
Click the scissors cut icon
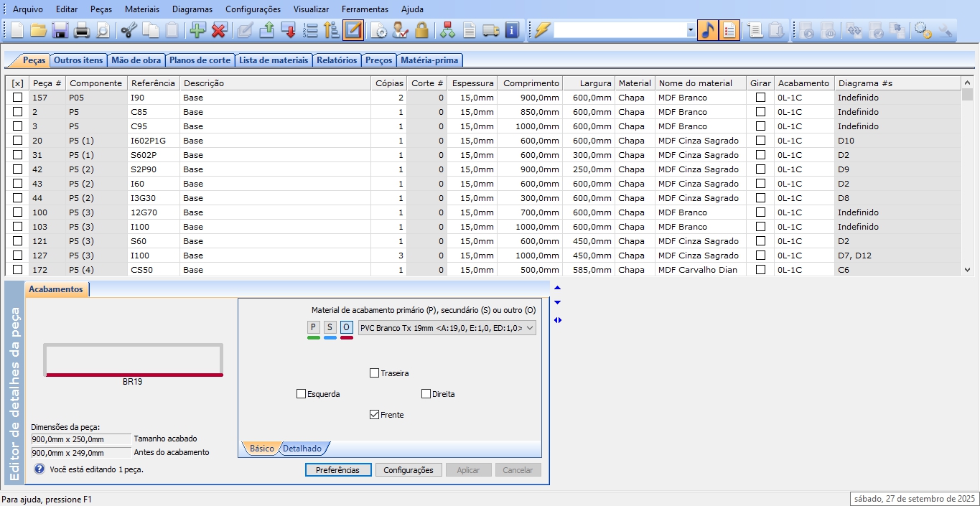tap(129, 30)
